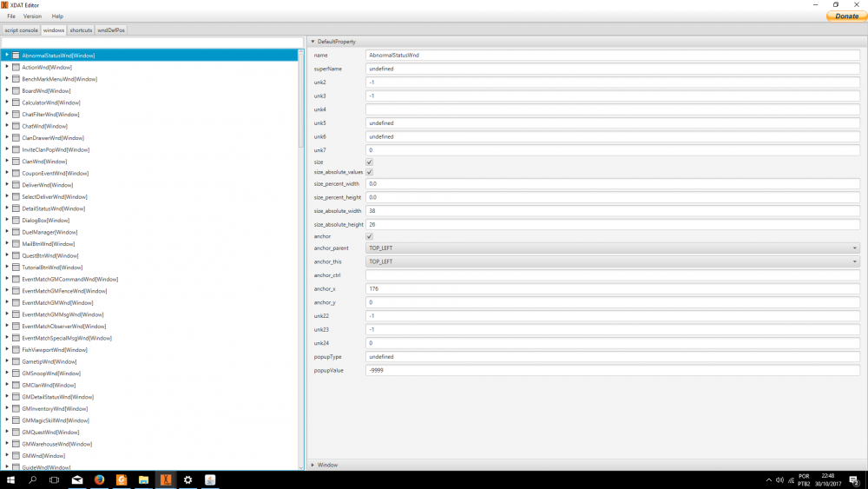This screenshot has height=489, width=868.
Task: Open the Mail app from taskbar
Action: tap(77, 479)
